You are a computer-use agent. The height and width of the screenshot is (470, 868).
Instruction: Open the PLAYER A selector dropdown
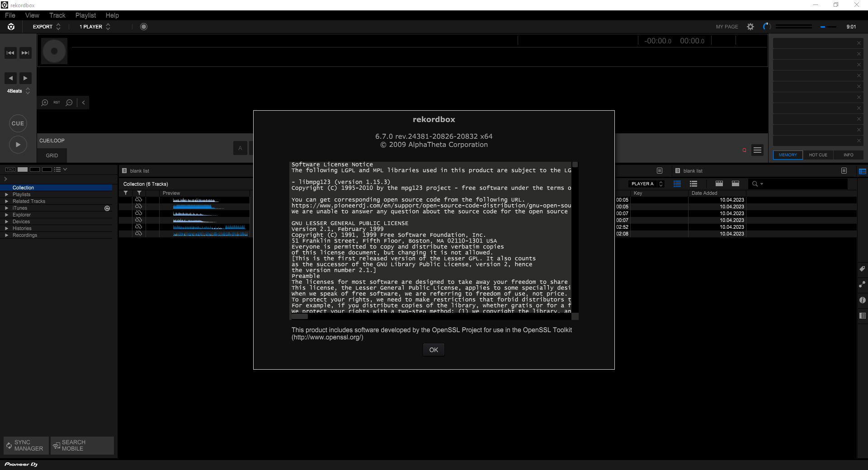coord(646,184)
